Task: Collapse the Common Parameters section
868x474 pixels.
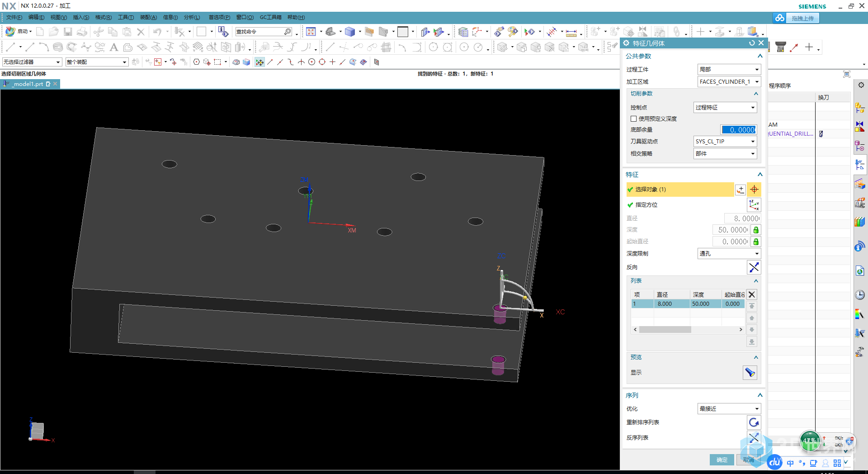Action: pyautogui.click(x=760, y=56)
